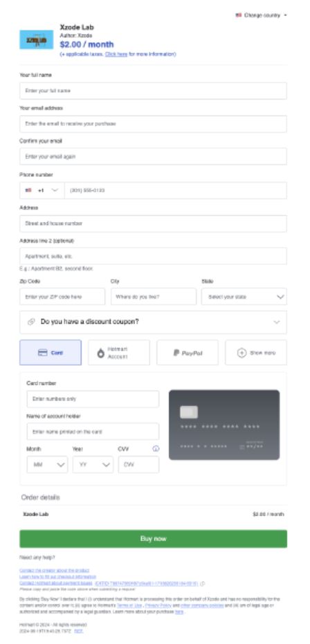Click the discount coupon ticket icon
310x644 pixels.
[31, 322]
